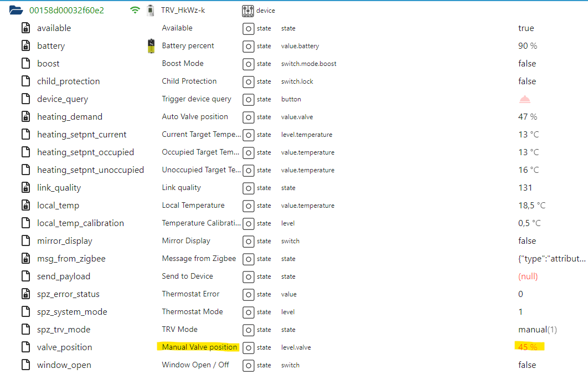Screen dimensions: 588x374
Task: Toggle the mirror_display value 'false'
Action: (527, 241)
